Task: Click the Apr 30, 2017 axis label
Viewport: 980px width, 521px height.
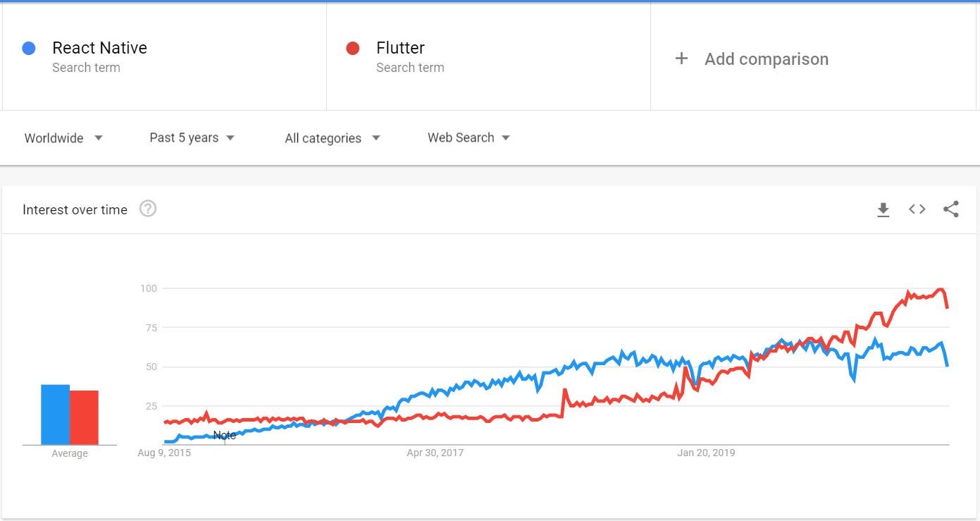Action: coord(435,453)
